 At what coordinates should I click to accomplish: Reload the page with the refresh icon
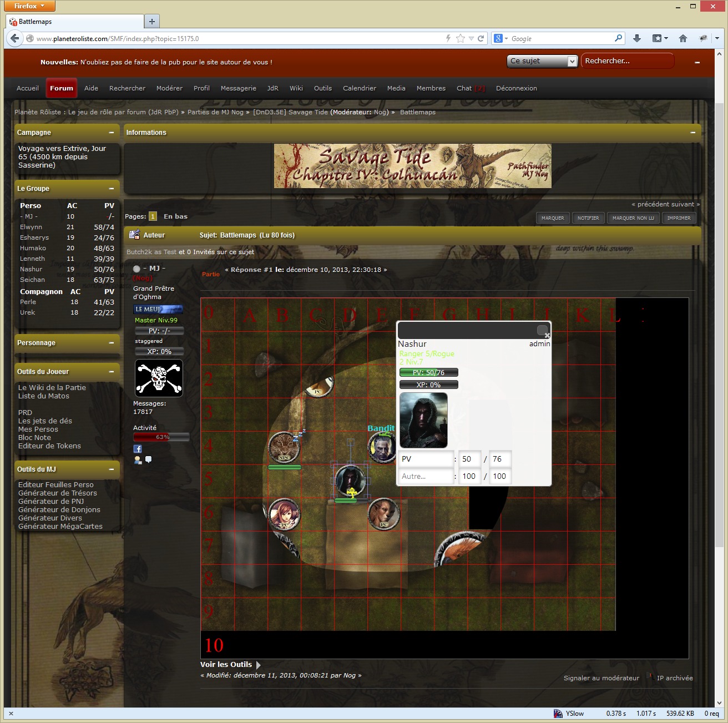[x=481, y=38]
